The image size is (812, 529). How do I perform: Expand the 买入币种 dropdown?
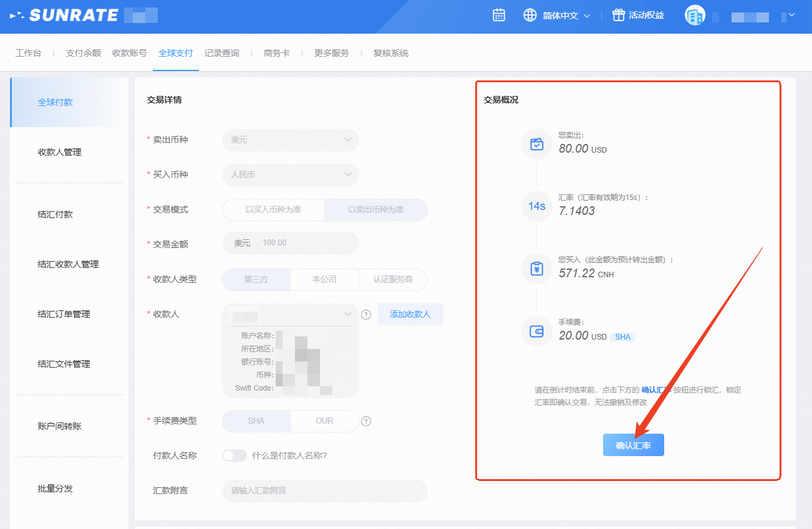[291, 175]
